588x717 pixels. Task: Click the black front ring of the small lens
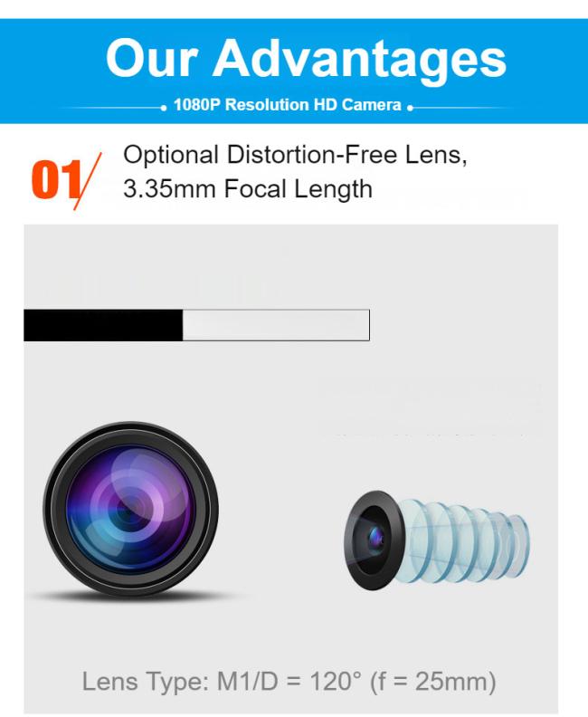click(x=374, y=540)
